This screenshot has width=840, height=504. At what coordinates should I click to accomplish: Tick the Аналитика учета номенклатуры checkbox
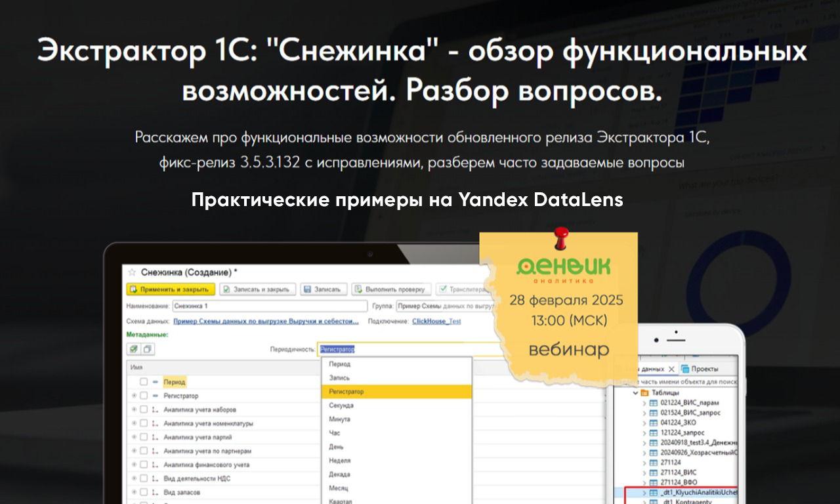144,423
